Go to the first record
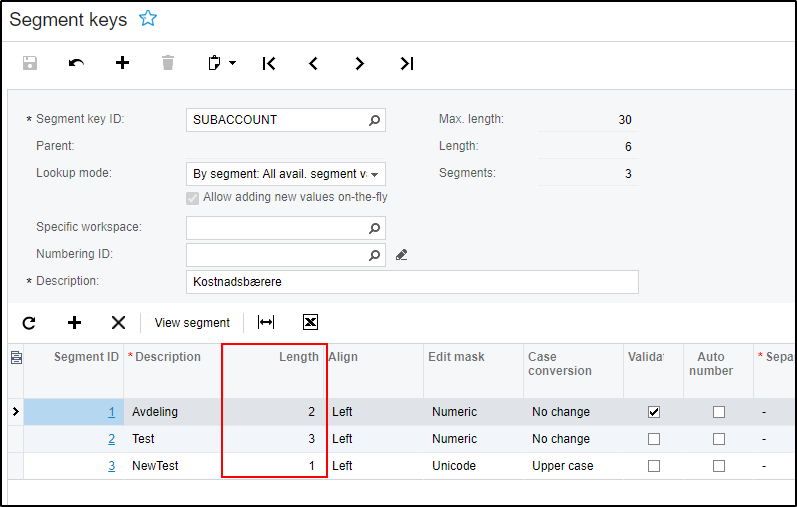 (268, 63)
